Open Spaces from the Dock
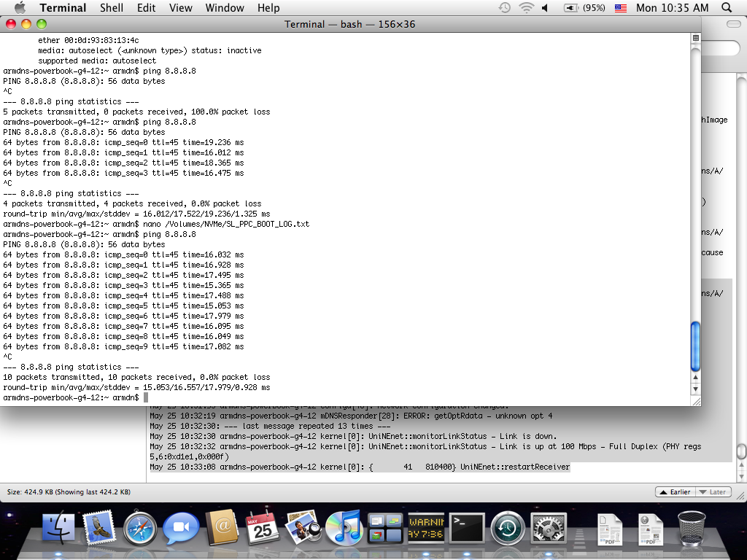 point(385,528)
